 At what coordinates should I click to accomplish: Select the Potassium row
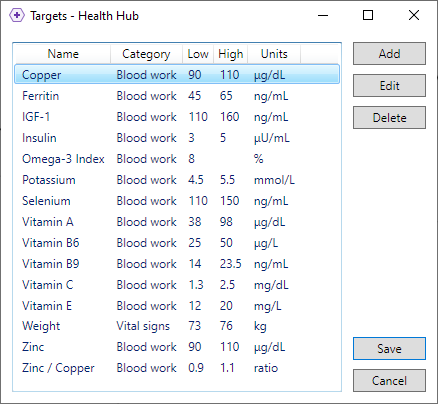pyautogui.click(x=177, y=180)
